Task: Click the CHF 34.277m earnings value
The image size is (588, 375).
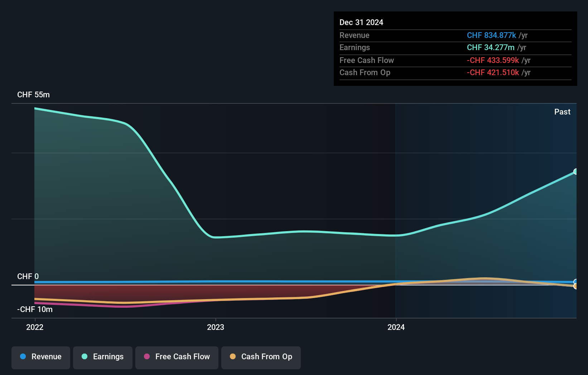Action: [x=491, y=48]
